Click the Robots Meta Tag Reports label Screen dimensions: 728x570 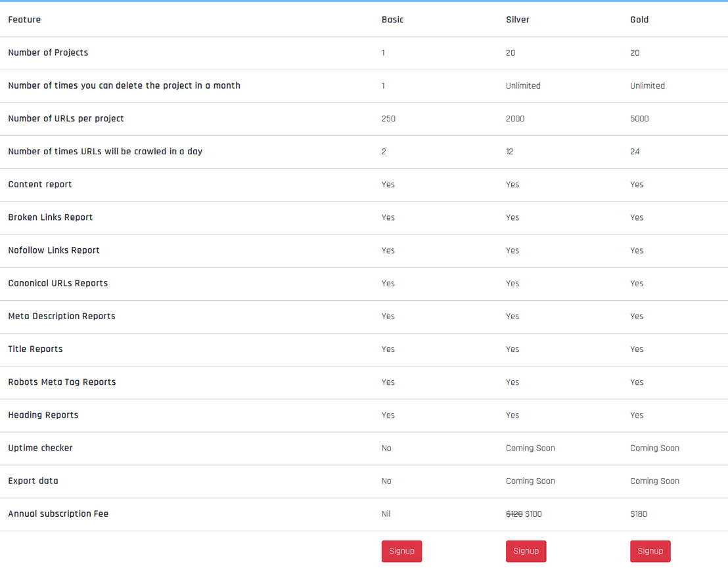coord(62,382)
